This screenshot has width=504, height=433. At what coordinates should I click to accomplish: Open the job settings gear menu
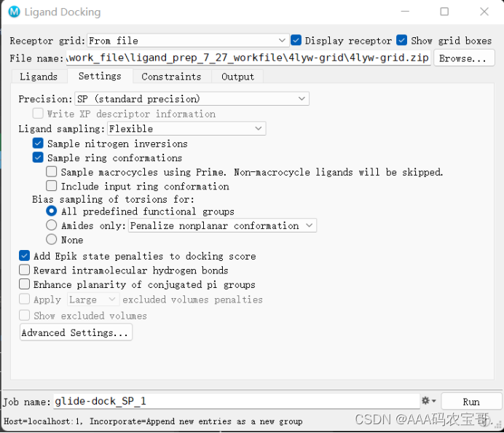point(429,400)
